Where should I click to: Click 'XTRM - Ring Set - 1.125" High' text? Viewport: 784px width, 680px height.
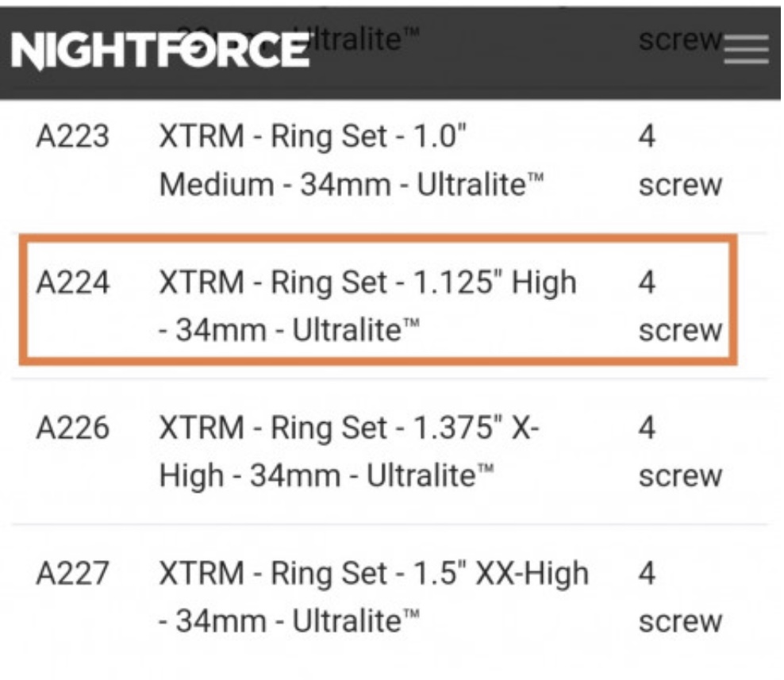(367, 282)
